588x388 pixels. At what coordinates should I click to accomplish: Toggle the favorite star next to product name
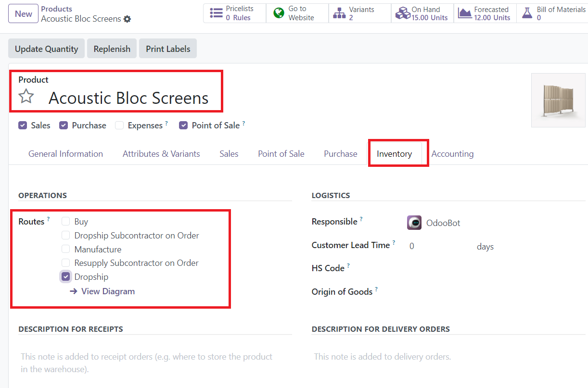point(26,97)
